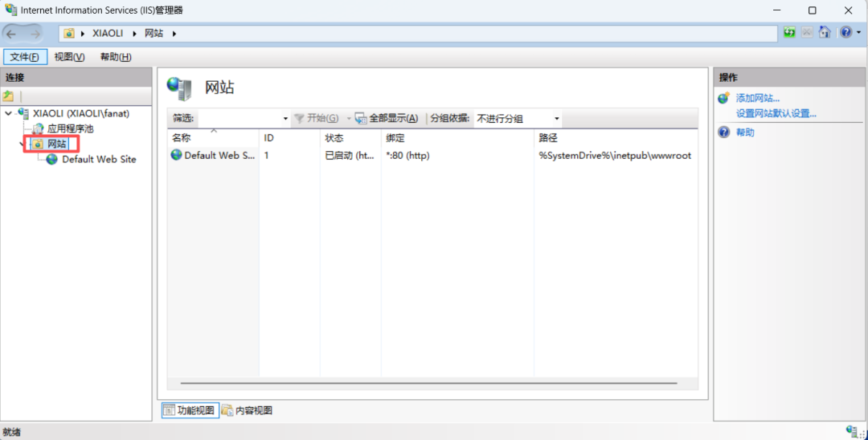Click the address bar folder icon
This screenshot has height=440, width=868.
(68, 33)
